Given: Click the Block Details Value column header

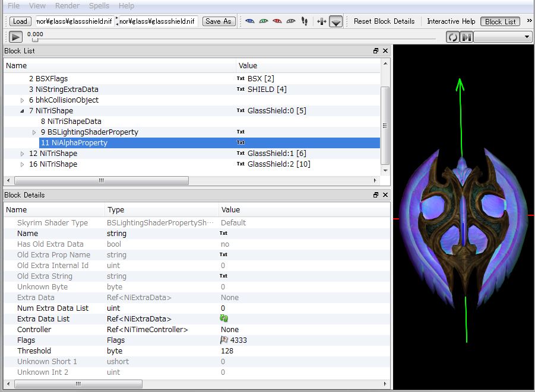Looking at the screenshot, I should point(305,210).
